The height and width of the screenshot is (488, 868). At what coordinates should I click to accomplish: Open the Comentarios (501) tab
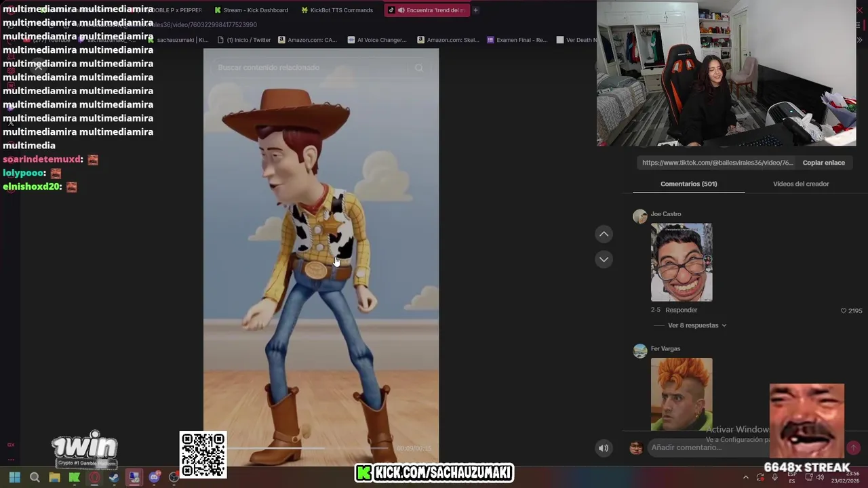point(688,184)
